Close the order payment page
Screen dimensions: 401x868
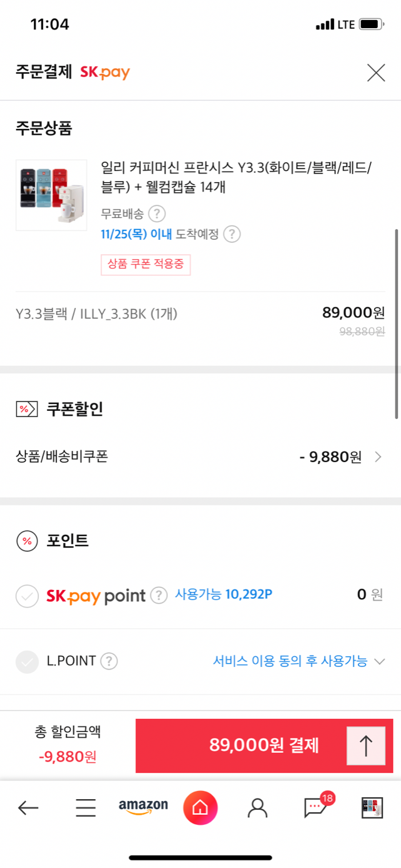coord(376,73)
